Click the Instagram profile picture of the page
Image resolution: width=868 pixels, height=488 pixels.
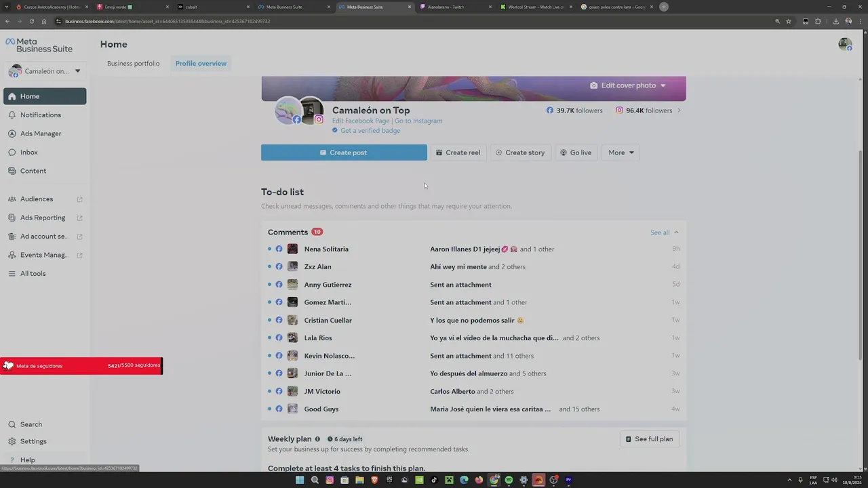coord(311,111)
